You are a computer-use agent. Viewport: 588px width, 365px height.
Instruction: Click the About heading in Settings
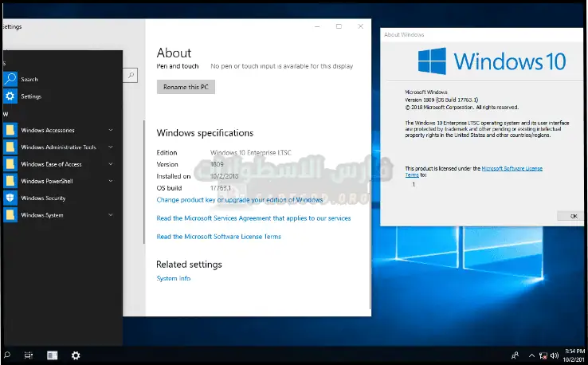[174, 53]
